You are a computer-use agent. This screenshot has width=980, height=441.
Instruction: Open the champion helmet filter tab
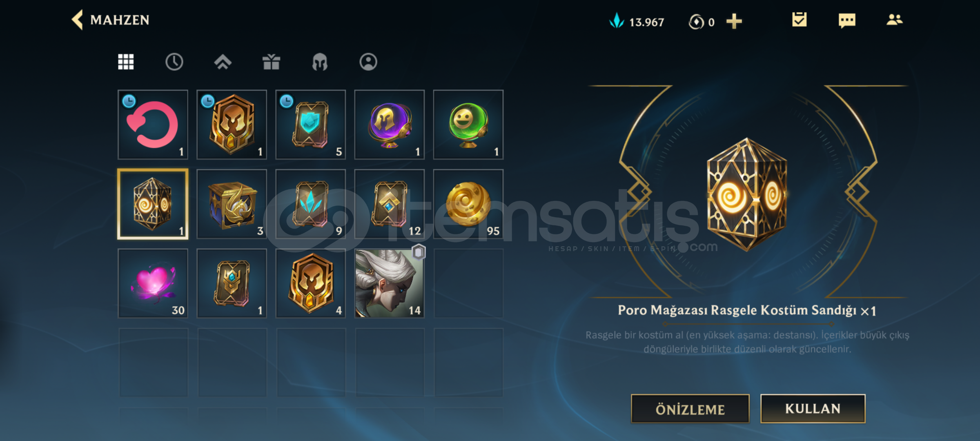(x=320, y=62)
